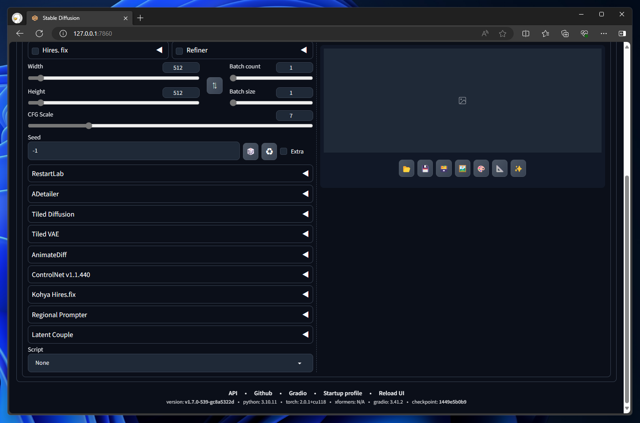
Task: Focus the Seed input field
Action: (x=133, y=151)
